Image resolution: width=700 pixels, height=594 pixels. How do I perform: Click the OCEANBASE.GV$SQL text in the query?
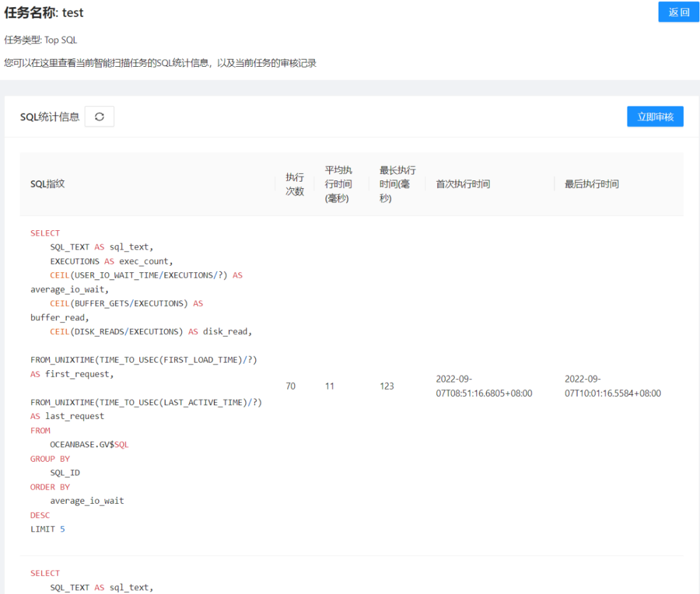click(x=89, y=444)
